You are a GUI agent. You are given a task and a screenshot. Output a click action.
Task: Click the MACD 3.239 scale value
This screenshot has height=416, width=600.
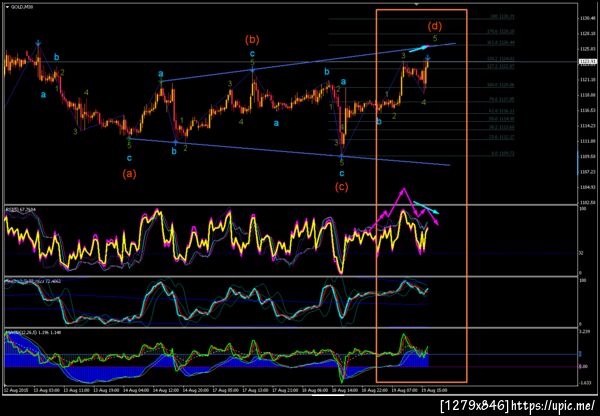tap(584, 331)
